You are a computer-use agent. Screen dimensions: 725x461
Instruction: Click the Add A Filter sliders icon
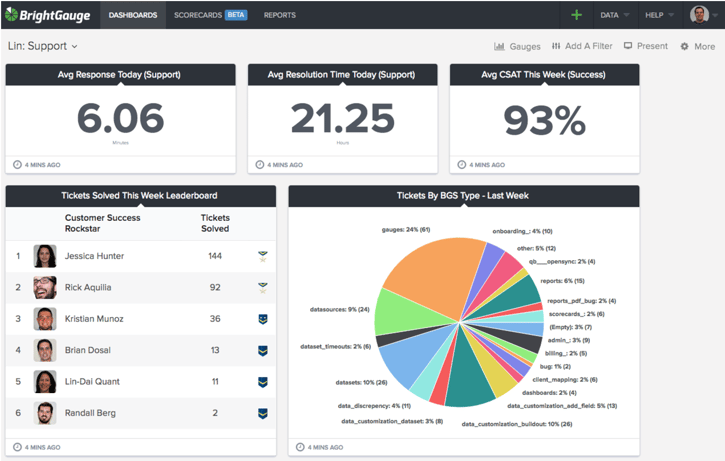556,46
